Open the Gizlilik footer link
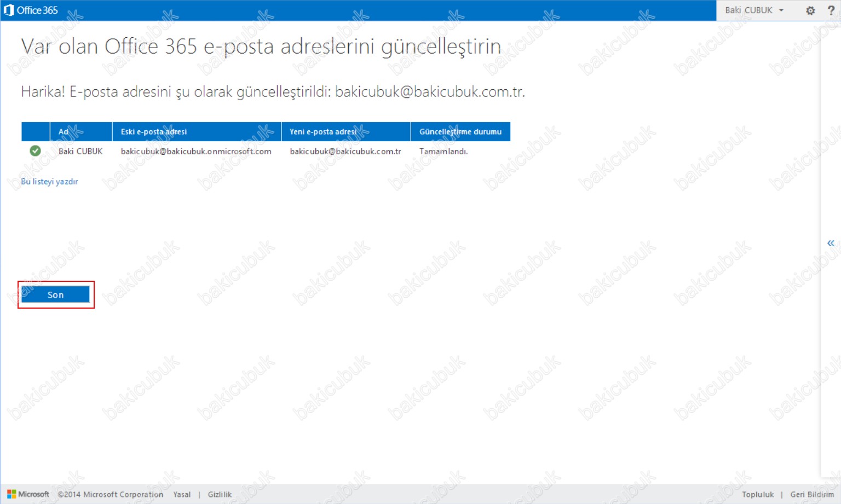 220,494
